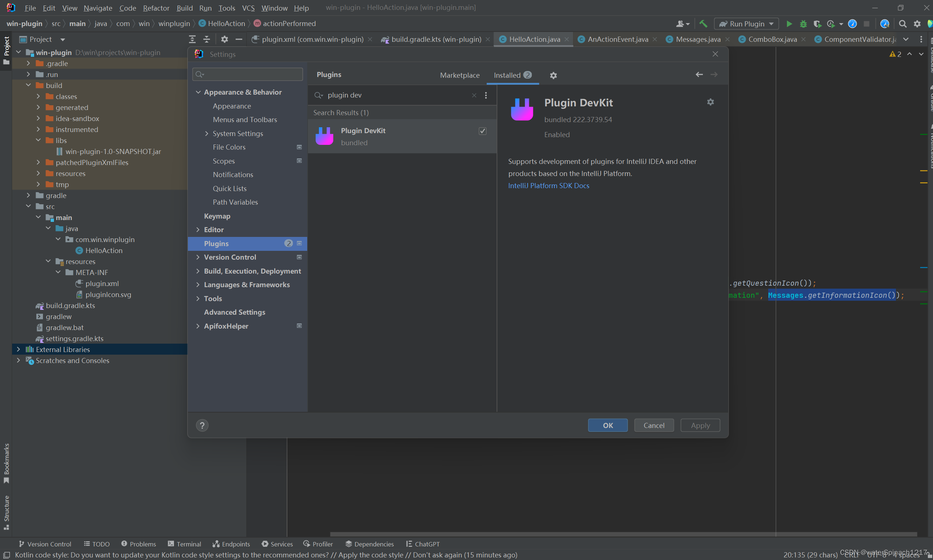Switch to the Marketplace plugins tab
The image size is (933, 560).
[x=460, y=76]
